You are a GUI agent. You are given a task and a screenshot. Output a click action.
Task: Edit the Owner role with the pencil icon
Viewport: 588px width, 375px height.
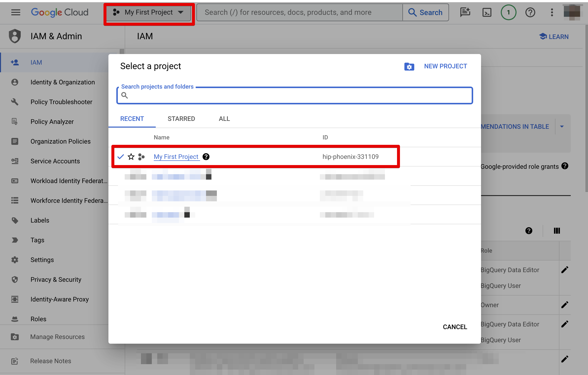(565, 305)
